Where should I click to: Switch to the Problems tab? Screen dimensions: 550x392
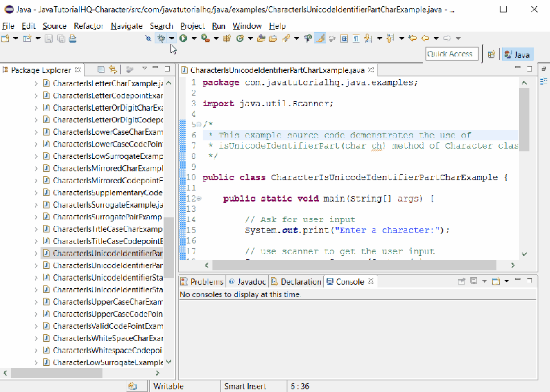[x=202, y=281]
